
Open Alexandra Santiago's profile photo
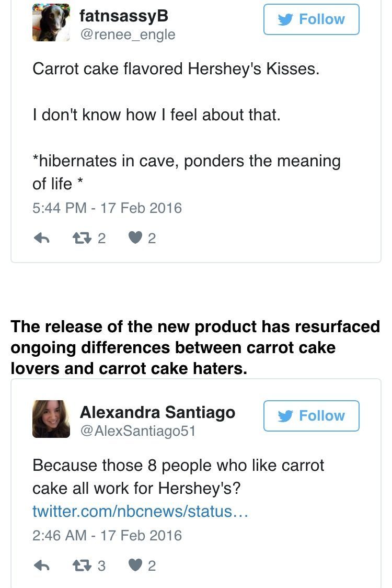pyautogui.click(x=51, y=419)
